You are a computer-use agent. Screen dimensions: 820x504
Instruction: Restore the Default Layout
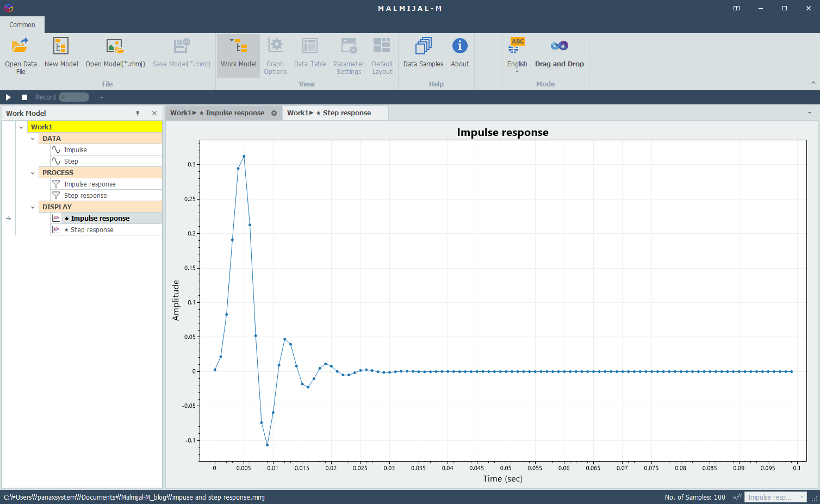click(x=382, y=55)
